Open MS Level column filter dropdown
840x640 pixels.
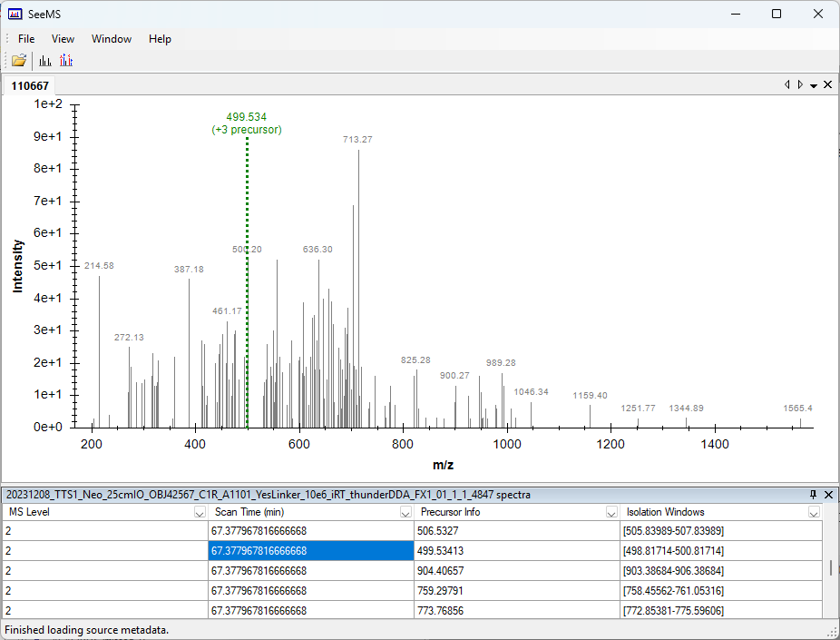pyautogui.click(x=200, y=513)
